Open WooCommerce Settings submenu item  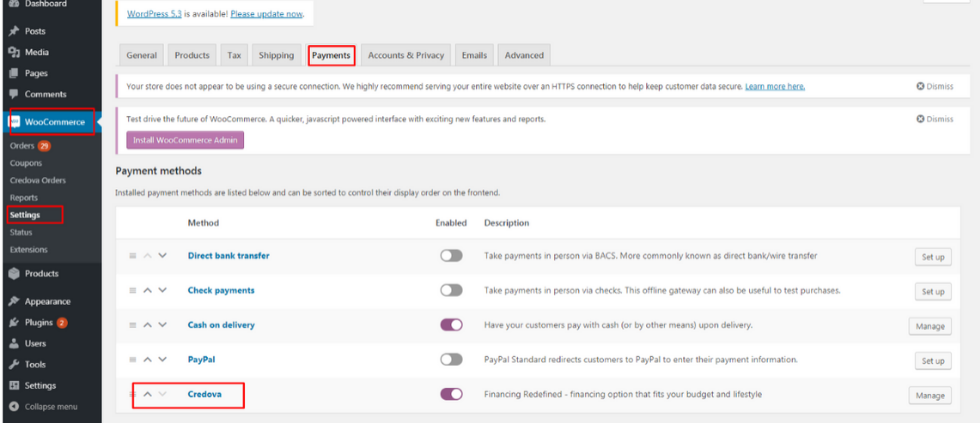point(25,215)
